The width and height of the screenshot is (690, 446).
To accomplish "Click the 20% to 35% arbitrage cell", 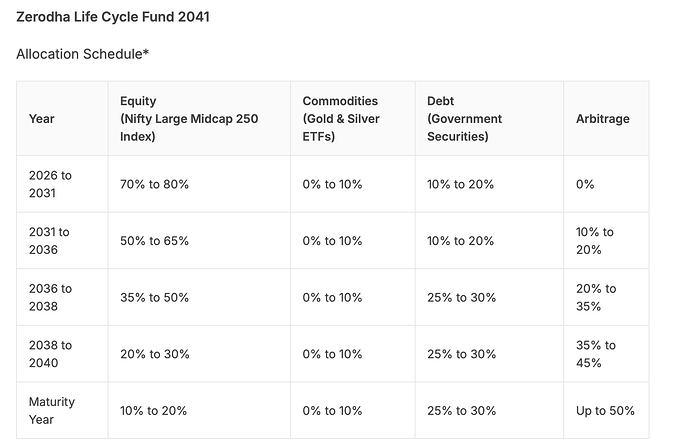I will tap(596, 298).
